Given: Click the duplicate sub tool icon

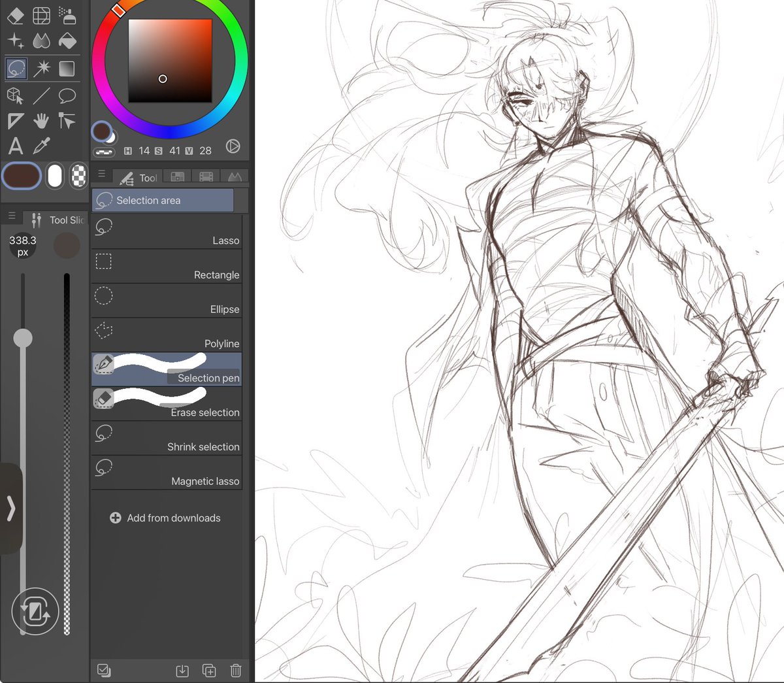Looking at the screenshot, I should click(209, 671).
